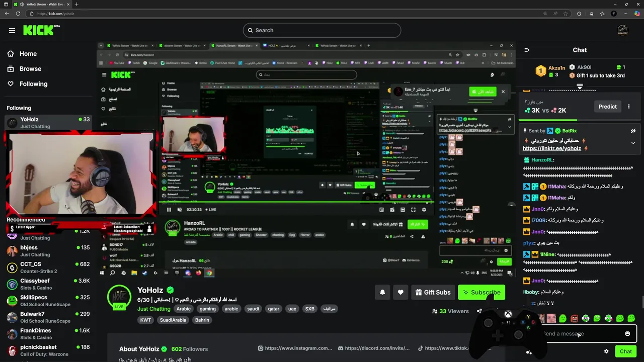Select the KWT tag
This screenshot has width=644, height=362.
145,320
